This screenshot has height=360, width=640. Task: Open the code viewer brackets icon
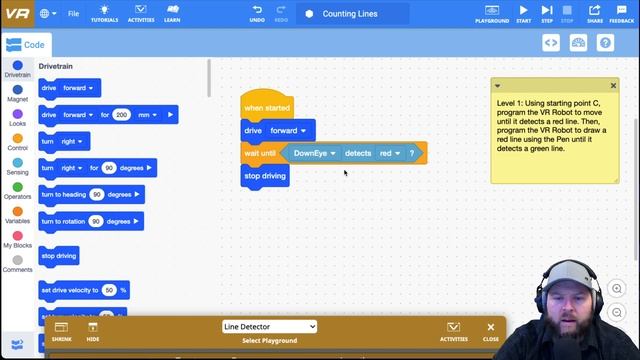click(551, 43)
